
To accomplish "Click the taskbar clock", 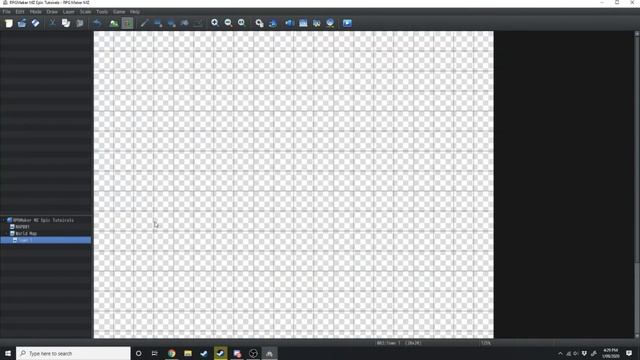I will click(x=611, y=353).
